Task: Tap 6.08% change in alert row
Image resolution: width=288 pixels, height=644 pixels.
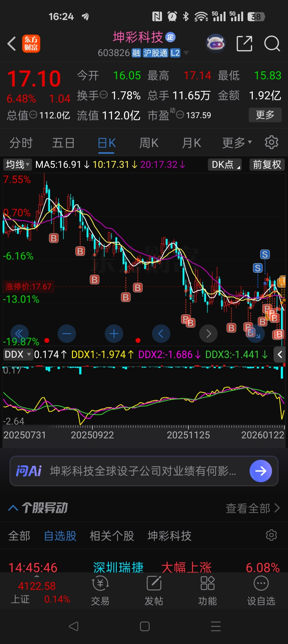Action: click(263, 568)
